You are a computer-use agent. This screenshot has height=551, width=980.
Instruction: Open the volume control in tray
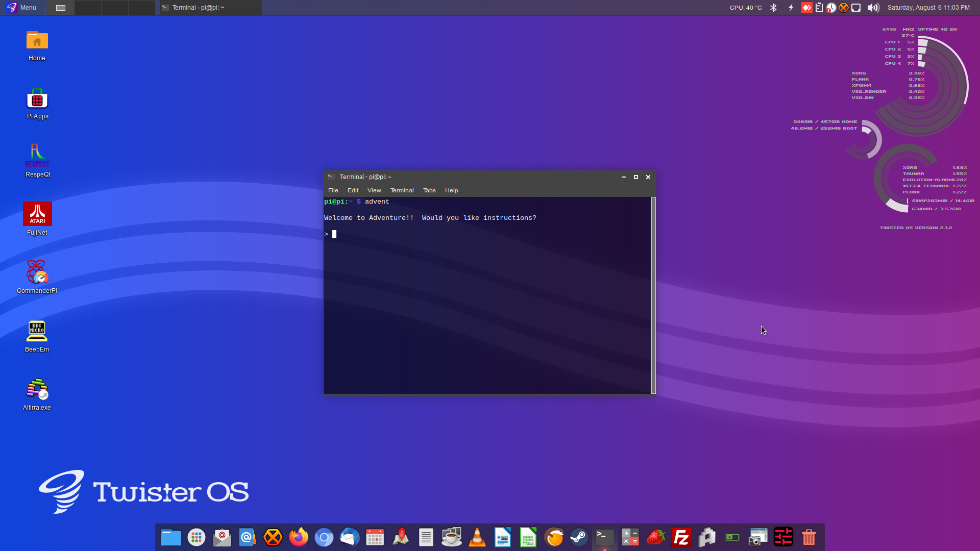coord(873,8)
